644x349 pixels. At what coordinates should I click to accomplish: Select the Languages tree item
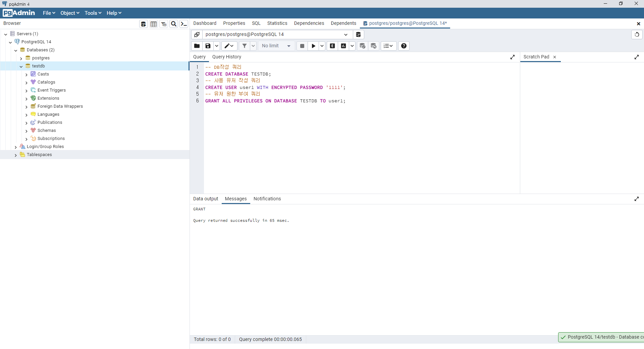coord(48,114)
